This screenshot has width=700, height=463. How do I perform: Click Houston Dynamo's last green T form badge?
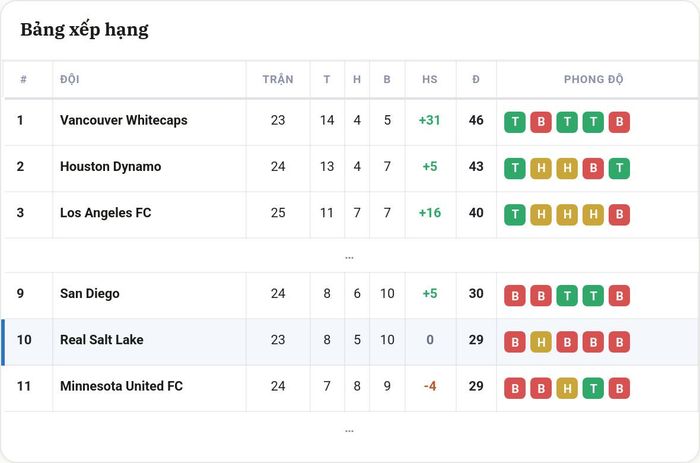point(619,168)
